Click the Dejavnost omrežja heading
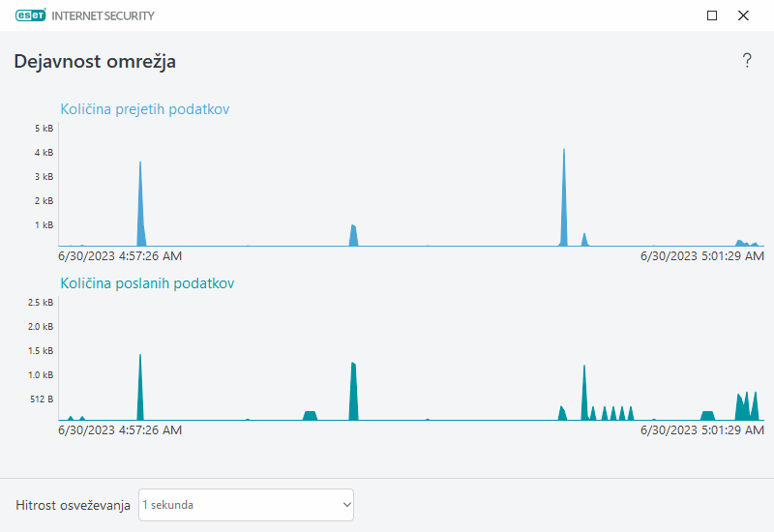 tap(95, 62)
